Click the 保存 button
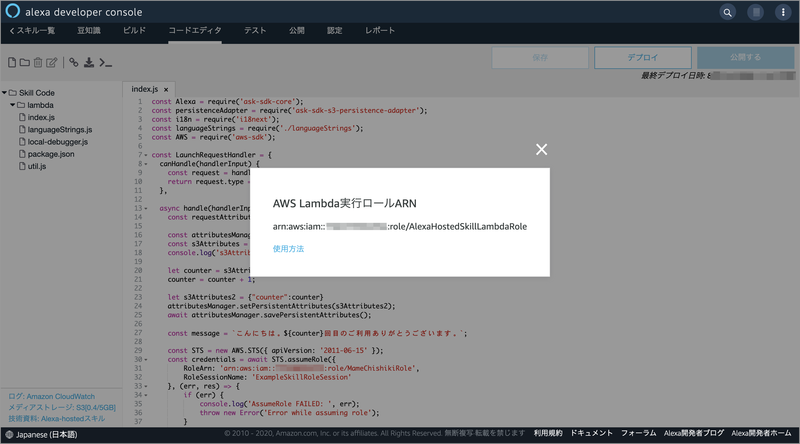The width and height of the screenshot is (800, 444). pyautogui.click(x=540, y=58)
